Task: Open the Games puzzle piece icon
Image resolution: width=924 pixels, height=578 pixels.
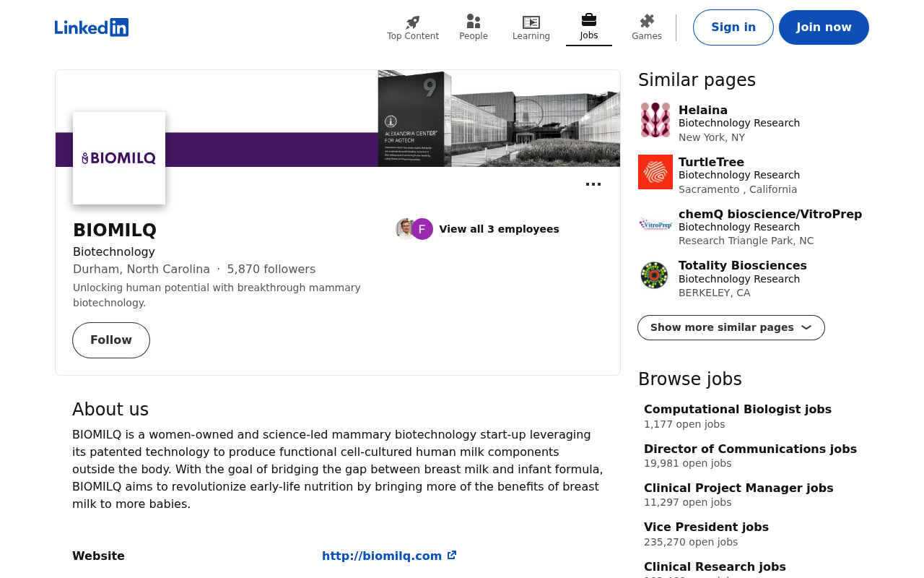Action: (647, 22)
